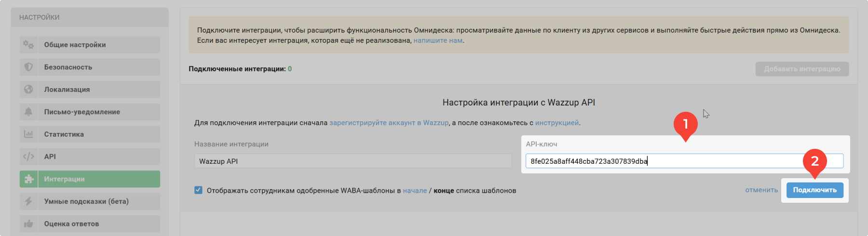Select the API sidebar item
The width and height of the screenshot is (868, 236).
coord(90,157)
